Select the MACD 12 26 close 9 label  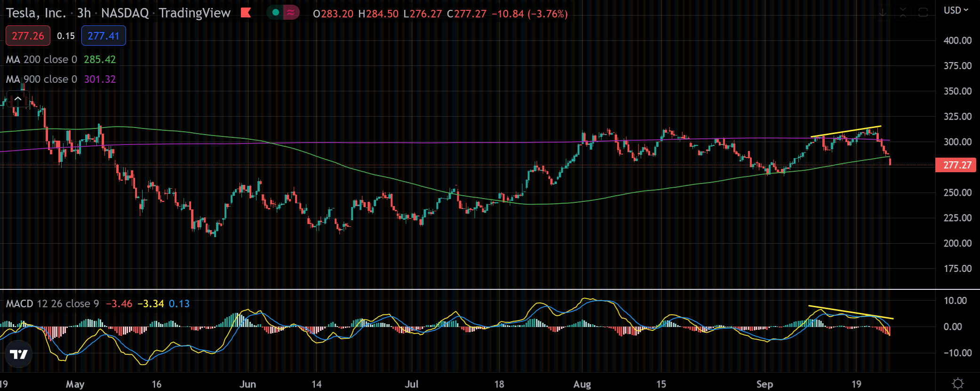coord(52,303)
